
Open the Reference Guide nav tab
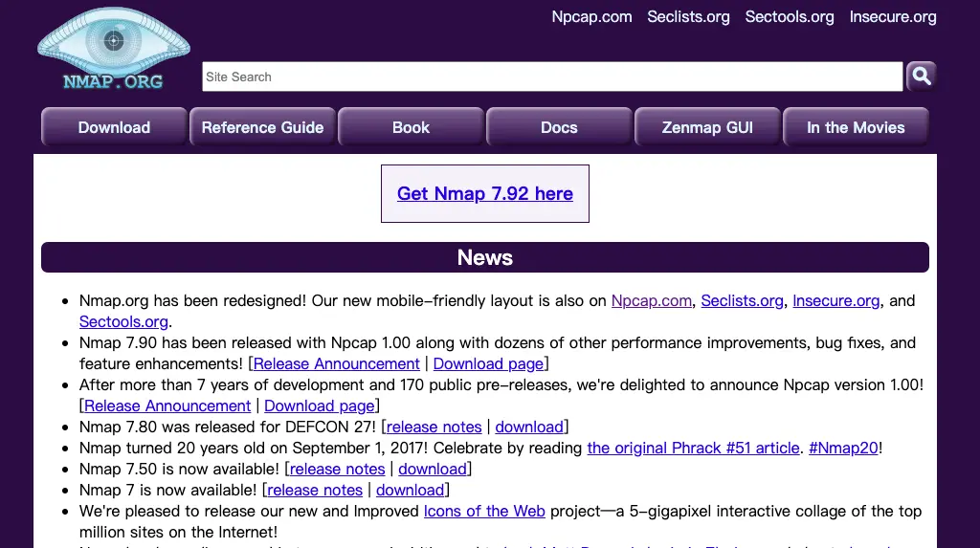click(x=262, y=127)
